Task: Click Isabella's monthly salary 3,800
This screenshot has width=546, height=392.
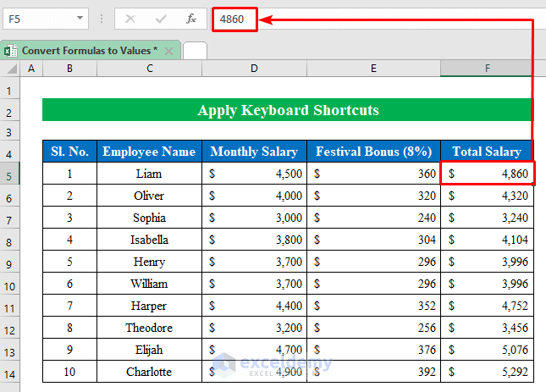Action: (x=254, y=240)
